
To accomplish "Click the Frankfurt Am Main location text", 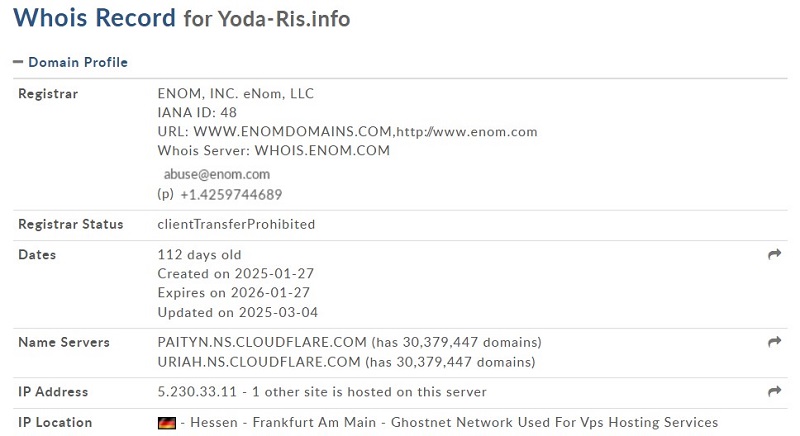I will click(x=314, y=423).
